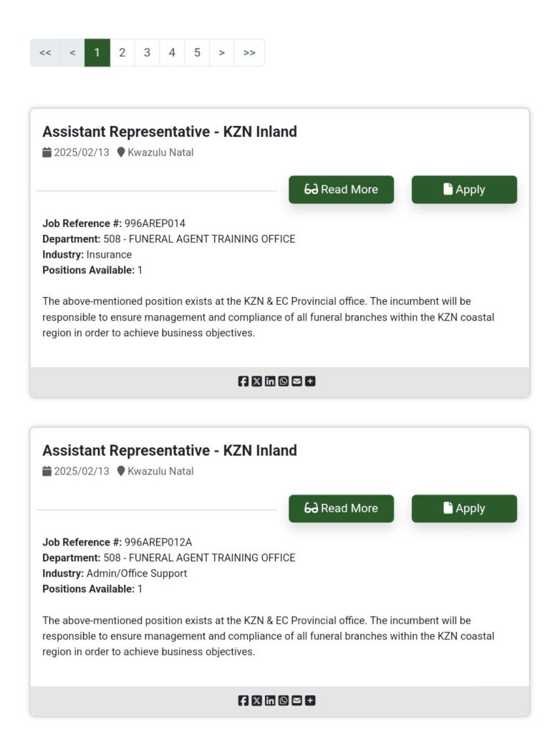Image resolution: width=560 pixels, height=733 pixels.
Task: Open second Assistant Representative job title
Action: coord(169,450)
